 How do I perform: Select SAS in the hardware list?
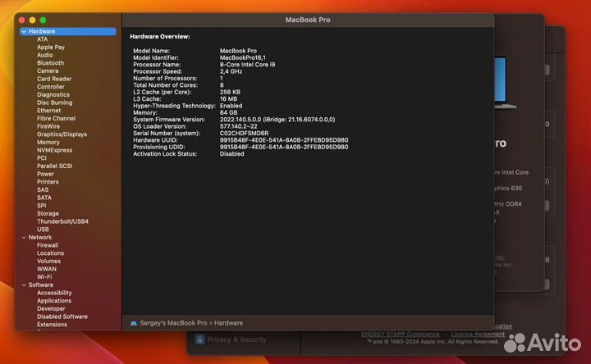click(43, 189)
